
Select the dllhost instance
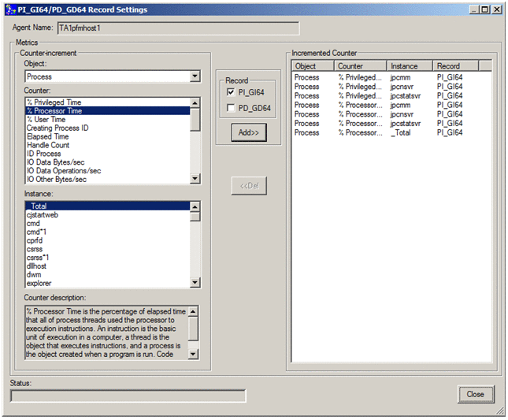click(x=36, y=266)
